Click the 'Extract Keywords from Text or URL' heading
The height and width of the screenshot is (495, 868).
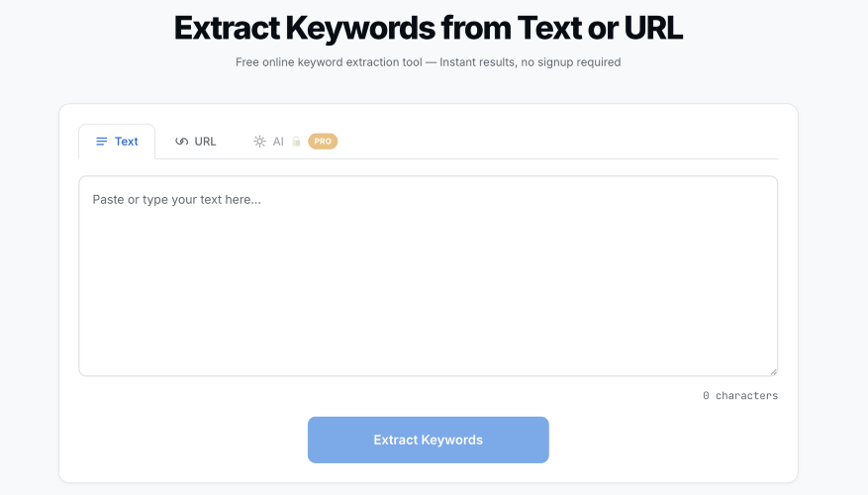coord(428,29)
